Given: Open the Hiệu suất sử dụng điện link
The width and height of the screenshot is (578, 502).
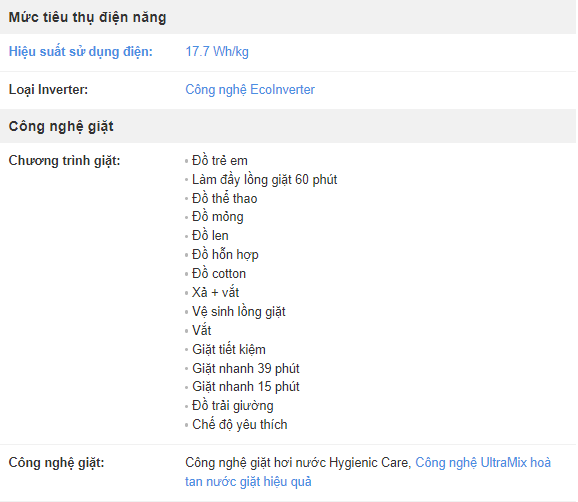Looking at the screenshot, I should tap(80, 51).
